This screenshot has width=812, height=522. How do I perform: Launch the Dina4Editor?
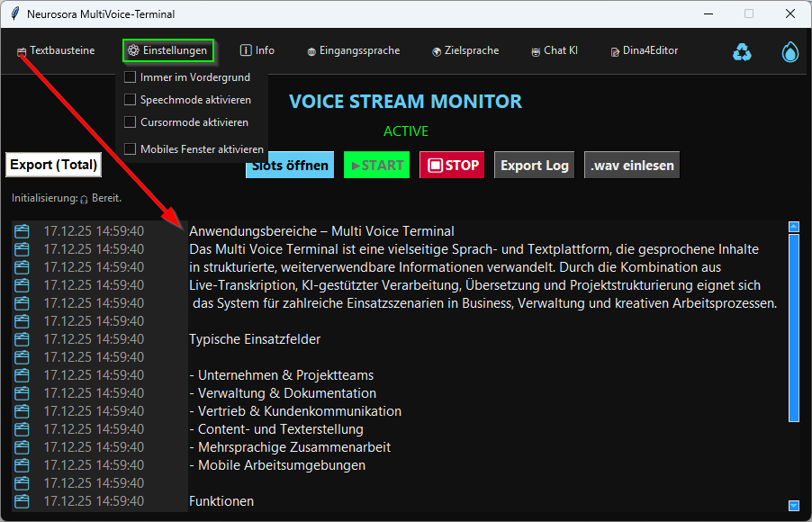click(x=644, y=51)
